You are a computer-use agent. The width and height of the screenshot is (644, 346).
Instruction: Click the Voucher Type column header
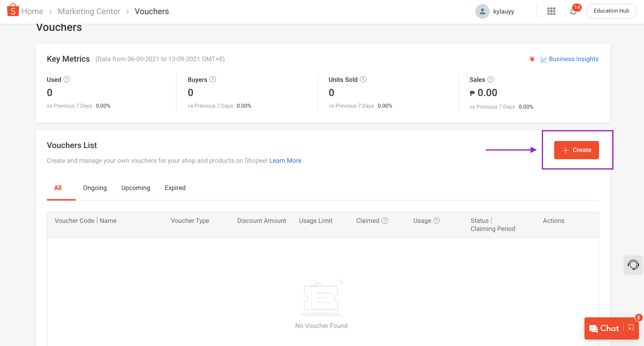point(190,221)
